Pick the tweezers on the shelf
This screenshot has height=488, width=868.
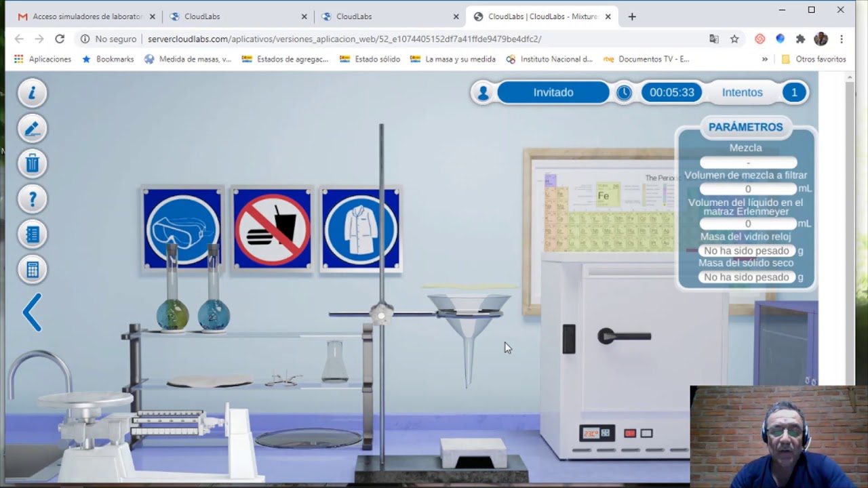(x=283, y=380)
